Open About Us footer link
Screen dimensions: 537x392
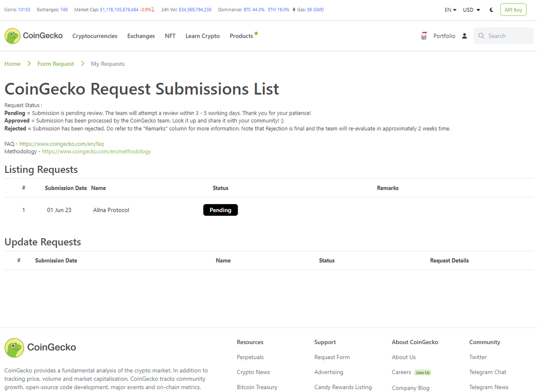click(x=404, y=357)
